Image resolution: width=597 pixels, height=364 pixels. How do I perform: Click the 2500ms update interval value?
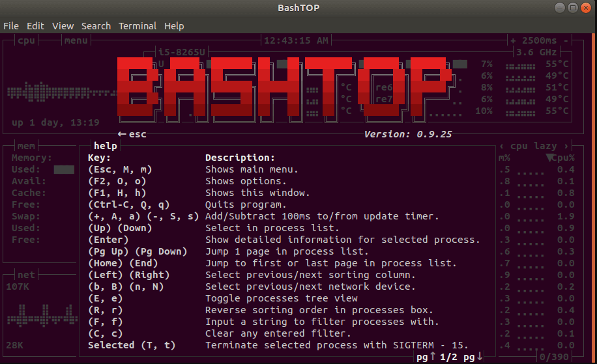539,40
